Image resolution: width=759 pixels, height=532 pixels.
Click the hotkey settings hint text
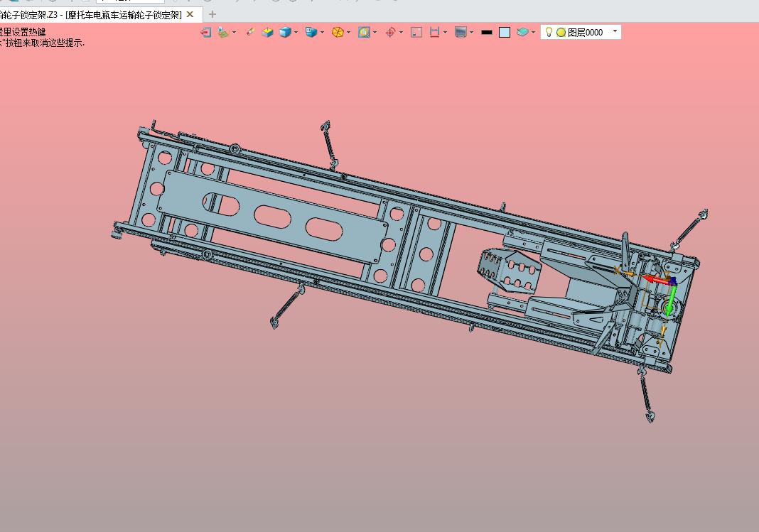click(23, 33)
